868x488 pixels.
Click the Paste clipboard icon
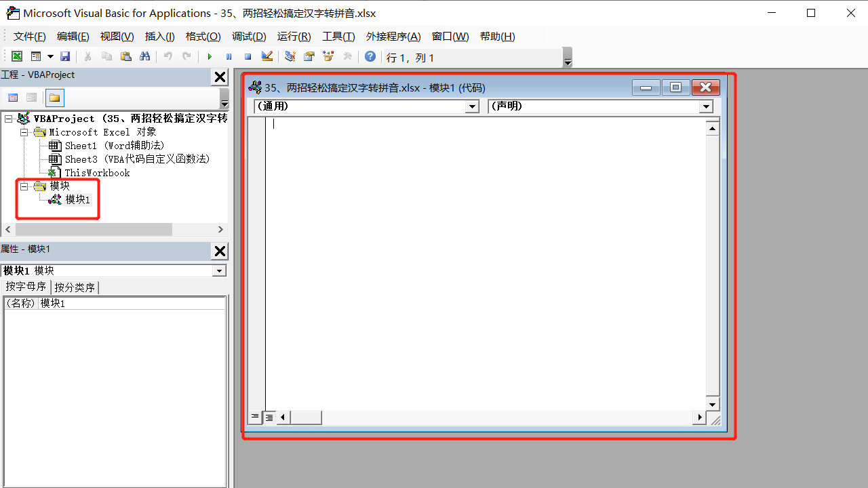(125, 57)
